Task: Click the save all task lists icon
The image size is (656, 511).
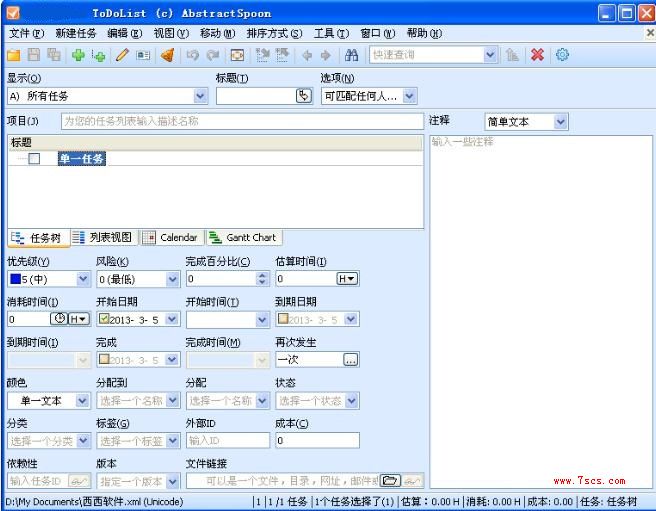Action: (x=54, y=55)
